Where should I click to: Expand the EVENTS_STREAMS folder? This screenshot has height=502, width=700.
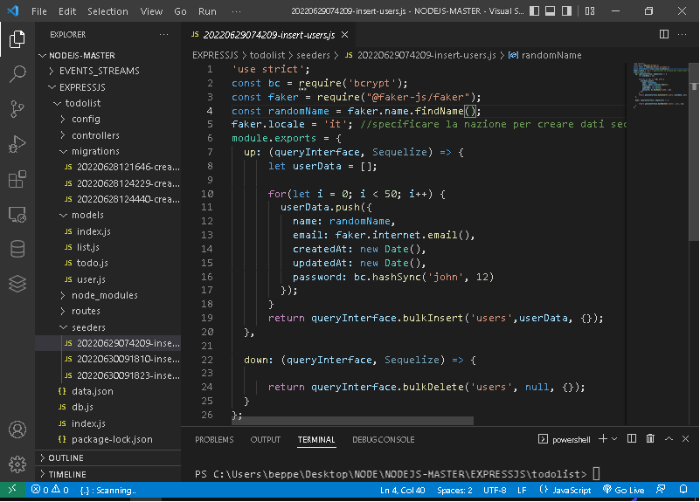pyautogui.click(x=108, y=71)
